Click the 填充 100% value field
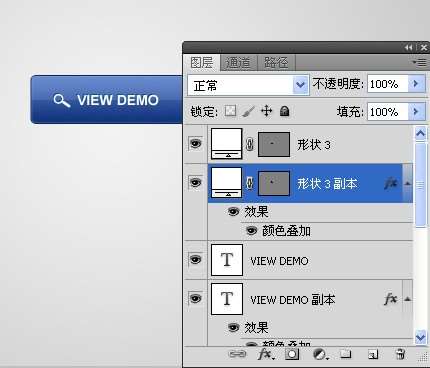Screen dimensions: 430x368 [x=388, y=111]
